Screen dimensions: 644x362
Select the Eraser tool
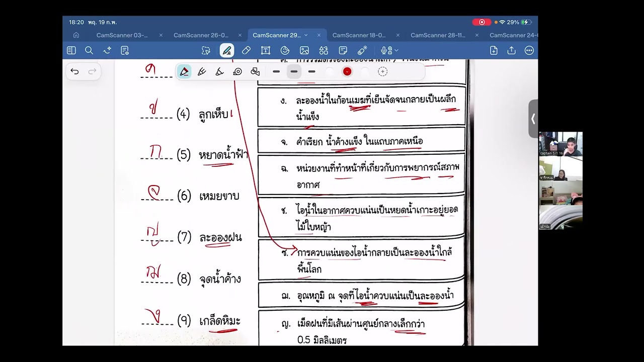246,50
